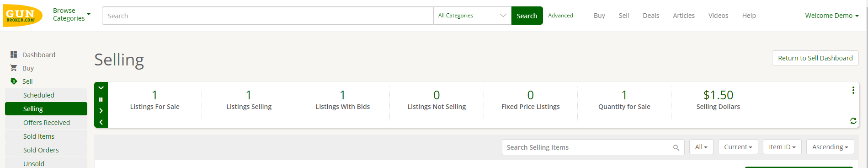
Task: Click Return to Sell Dashboard button
Action: click(815, 58)
